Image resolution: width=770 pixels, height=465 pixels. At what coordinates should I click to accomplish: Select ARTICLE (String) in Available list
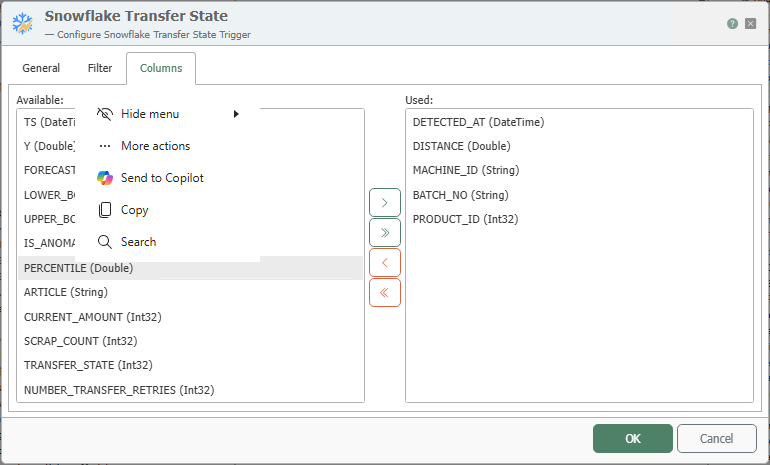pyautogui.click(x=191, y=292)
